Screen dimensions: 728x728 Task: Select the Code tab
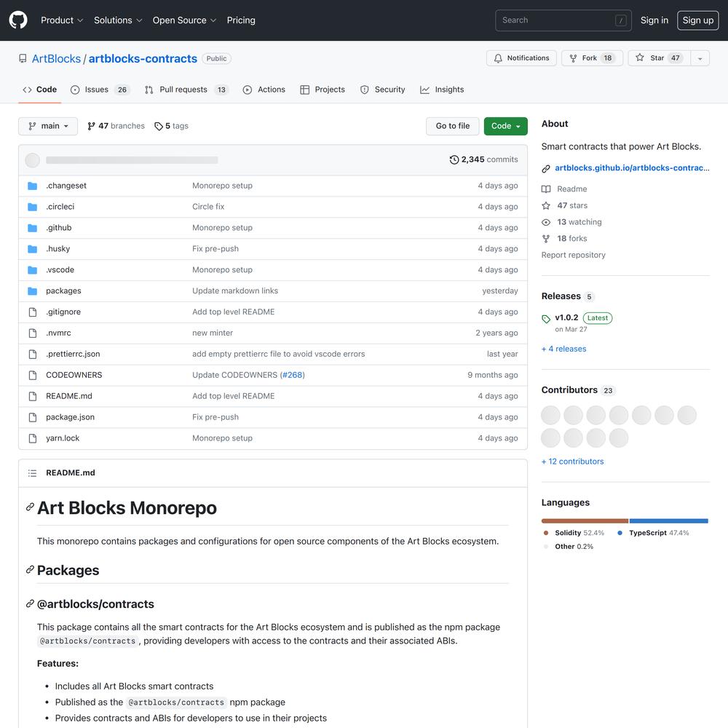(40, 90)
